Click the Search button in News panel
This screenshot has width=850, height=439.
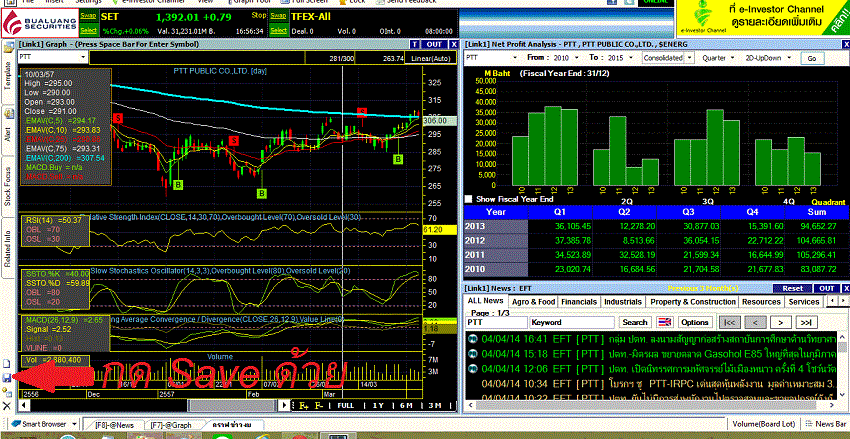click(634, 322)
